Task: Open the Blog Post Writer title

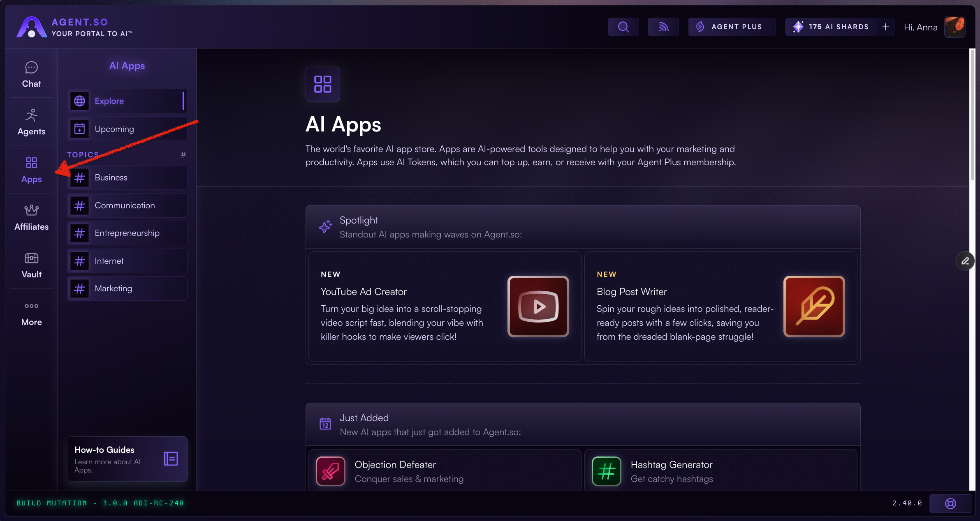Action: [x=632, y=292]
